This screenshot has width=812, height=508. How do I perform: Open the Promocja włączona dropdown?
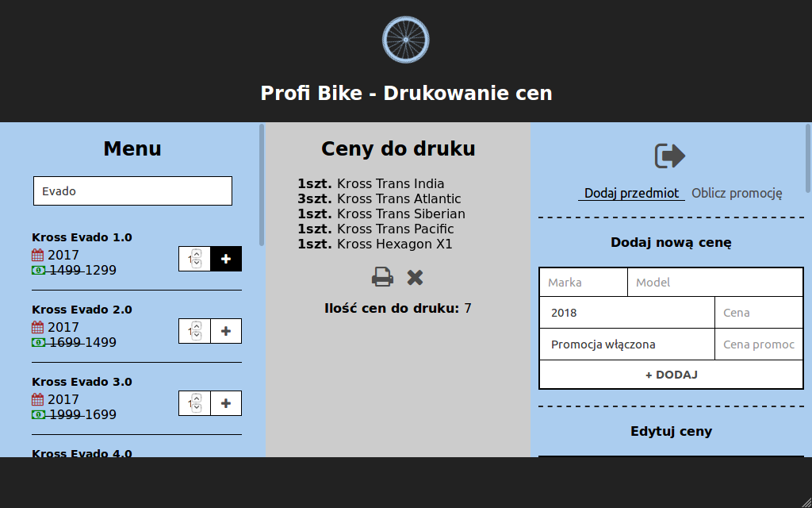point(627,344)
